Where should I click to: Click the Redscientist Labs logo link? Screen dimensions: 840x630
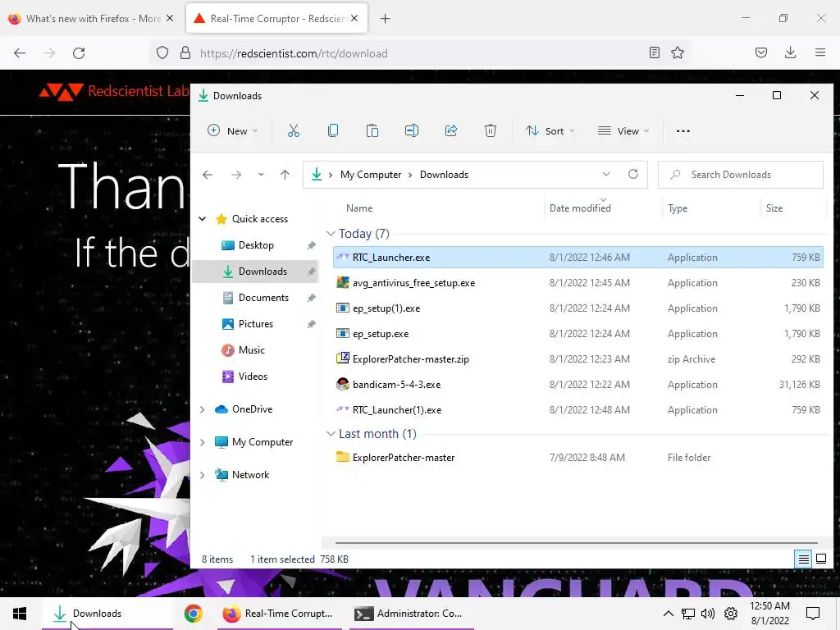coord(114,91)
